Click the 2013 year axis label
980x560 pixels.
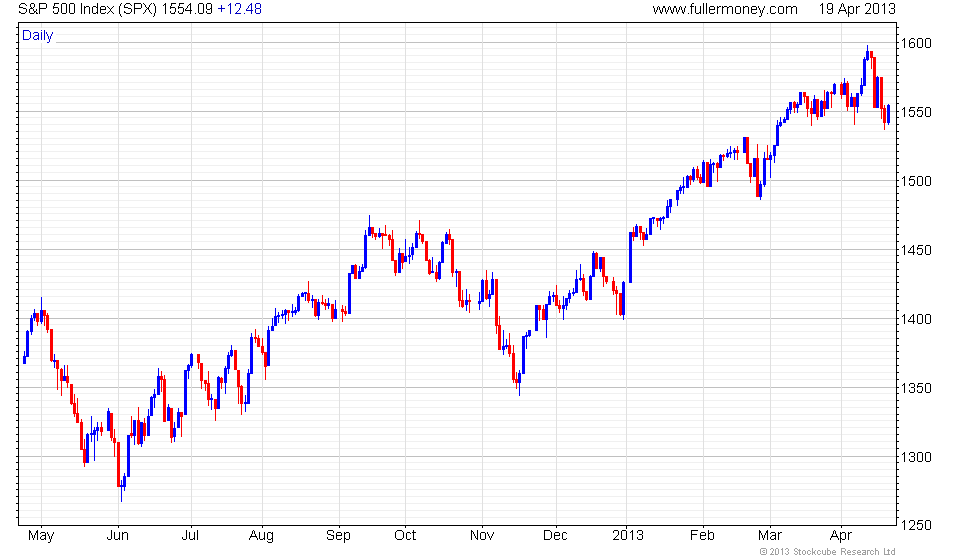click(628, 536)
